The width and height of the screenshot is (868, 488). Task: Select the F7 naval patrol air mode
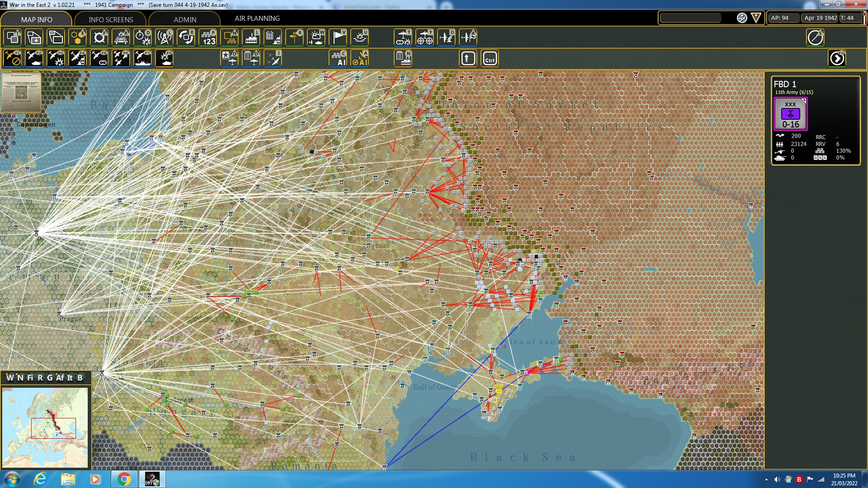click(142, 59)
